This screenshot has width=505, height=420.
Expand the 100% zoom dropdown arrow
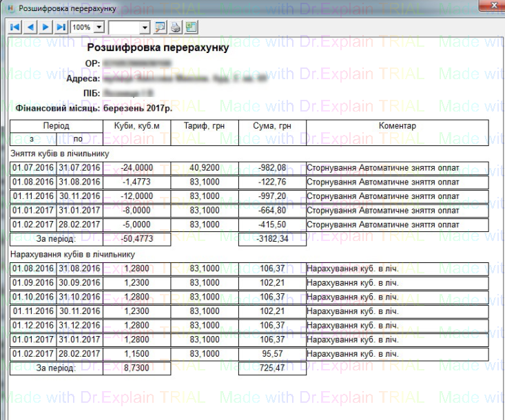click(99, 28)
